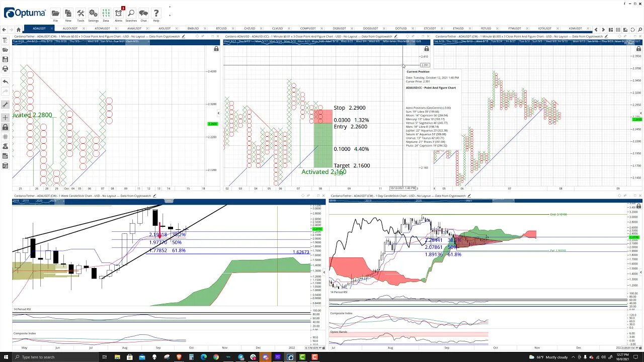Click the top icon in the left sidebar

click(5, 40)
